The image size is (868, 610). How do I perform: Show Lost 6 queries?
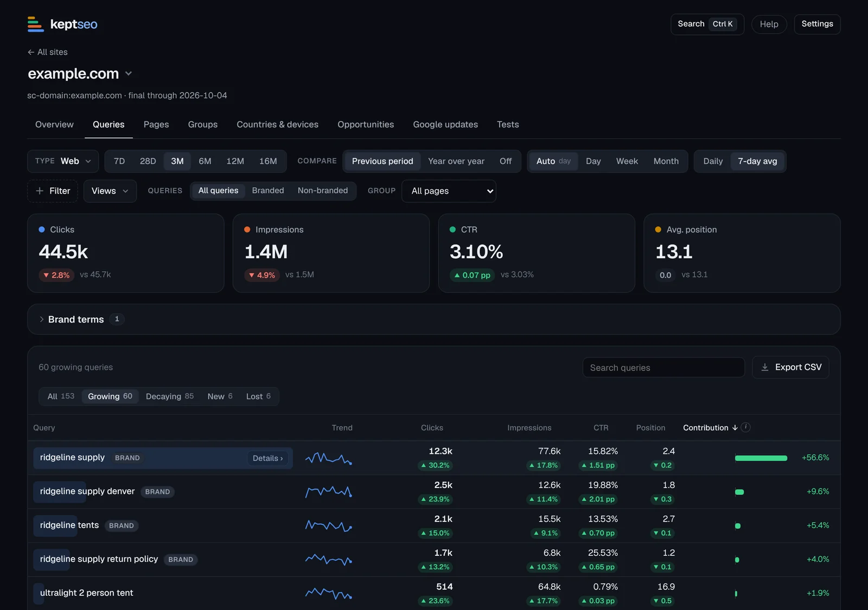[258, 396]
